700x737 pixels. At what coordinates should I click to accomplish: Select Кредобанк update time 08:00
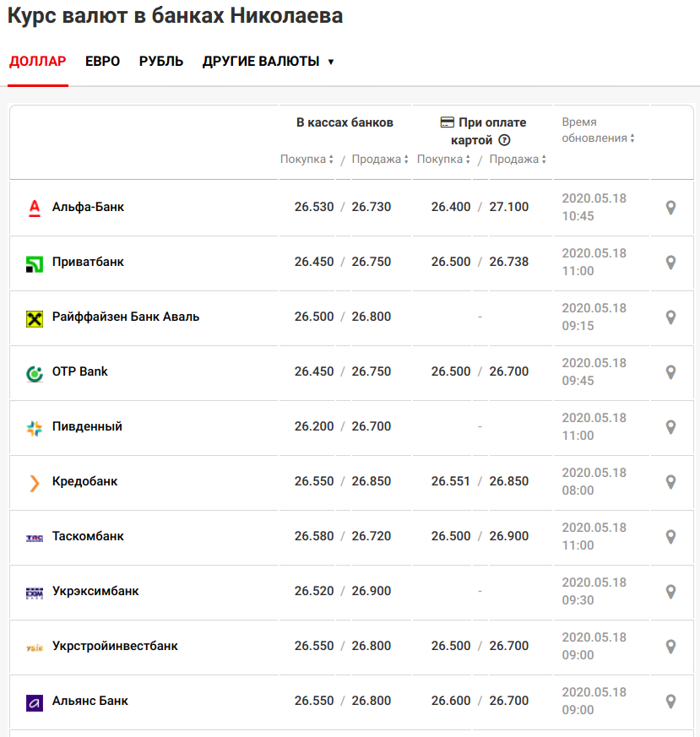tap(578, 490)
